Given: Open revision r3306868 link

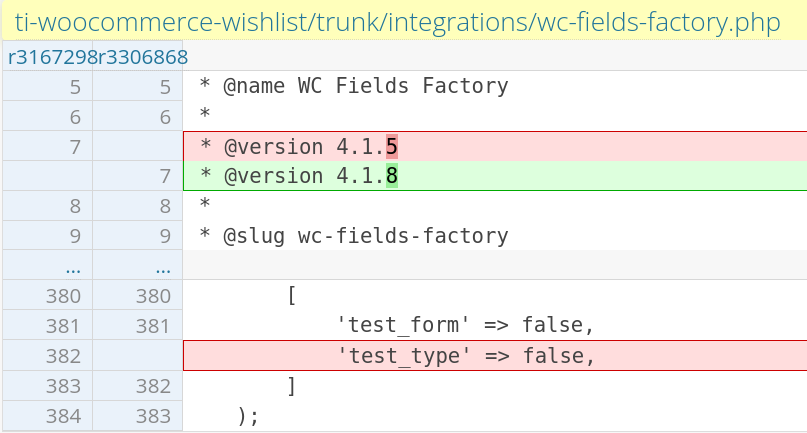Looking at the screenshot, I should (x=142, y=57).
